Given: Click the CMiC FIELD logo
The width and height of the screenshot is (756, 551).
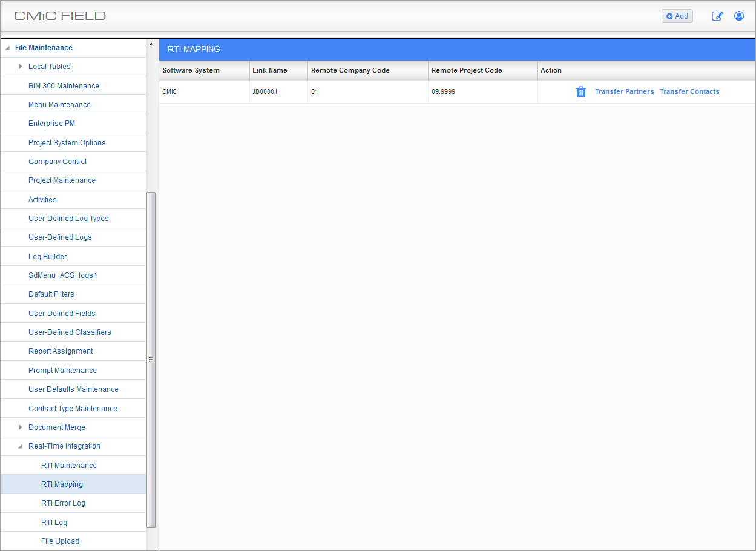Looking at the screenshot, I should click(x=60, y=16).
